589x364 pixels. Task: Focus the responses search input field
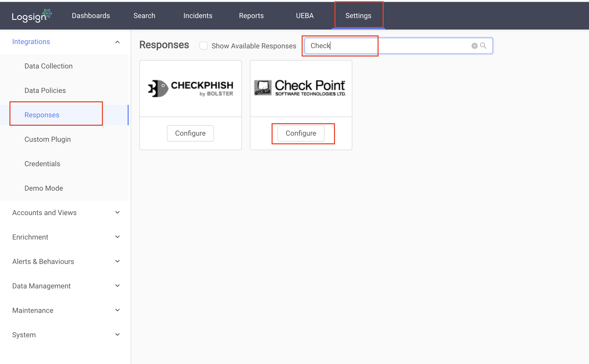399,46
